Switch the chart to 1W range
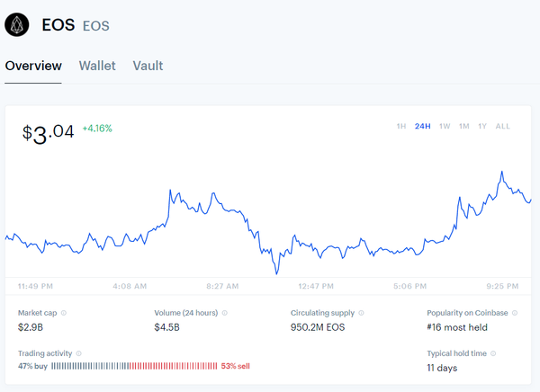This screenshot has width=540, height=392. tap(445, 126)
